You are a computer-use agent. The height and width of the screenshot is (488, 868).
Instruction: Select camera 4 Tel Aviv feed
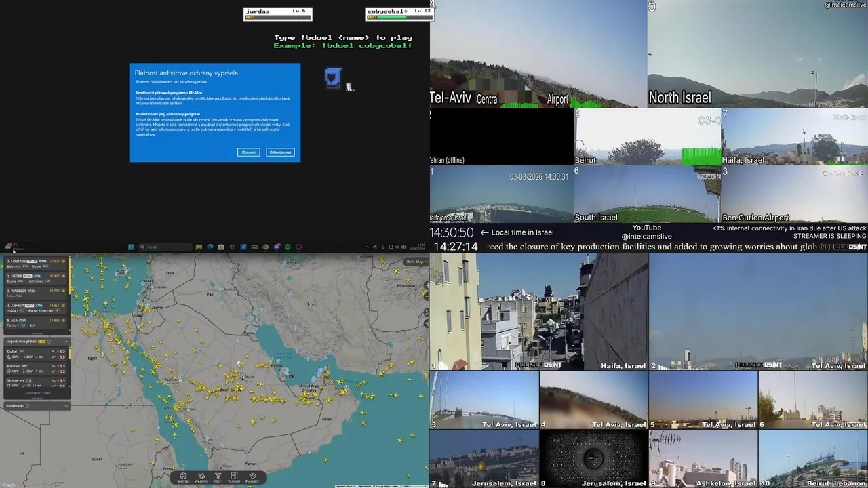(x=593, y=400)
